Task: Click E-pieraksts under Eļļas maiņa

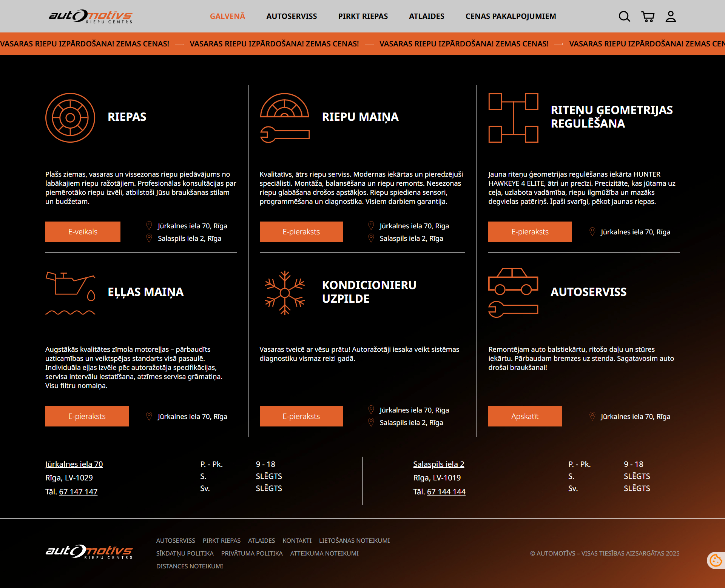Action: (87, 416)
